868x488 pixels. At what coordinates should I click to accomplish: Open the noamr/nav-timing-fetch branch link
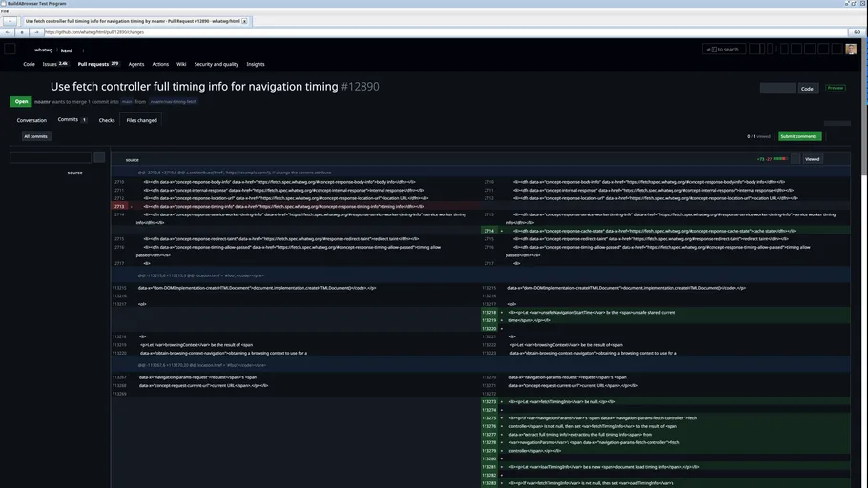coord(174,102)
